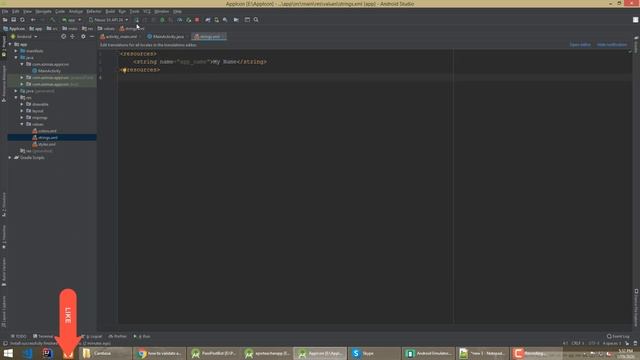640x360 pixels.
Task: Click the Open file toolbar icon
Action: pyautogui.click(x=5, y=20)
